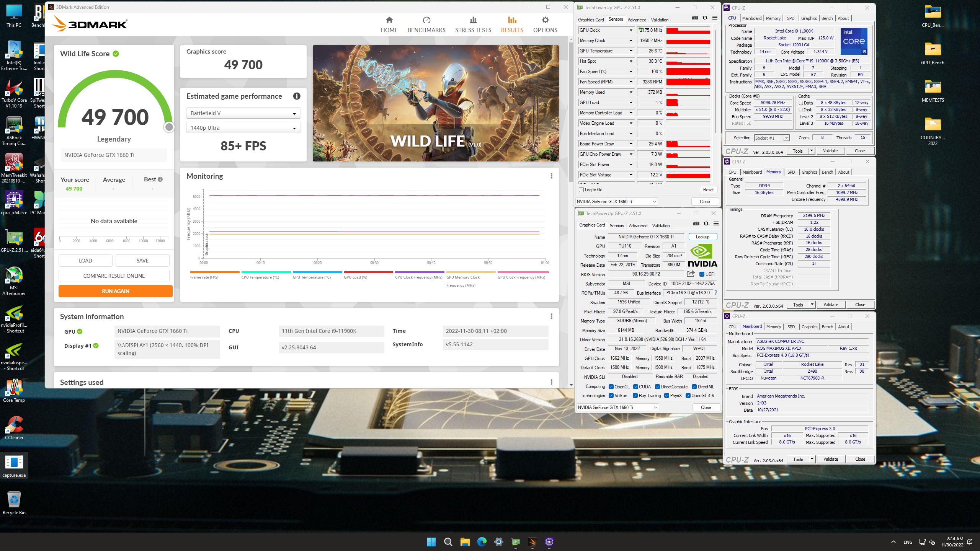Open Microsoft Edge on taskbar
Image resolution: width=980 pixels, height=551 pixels.
click(482, 542)
